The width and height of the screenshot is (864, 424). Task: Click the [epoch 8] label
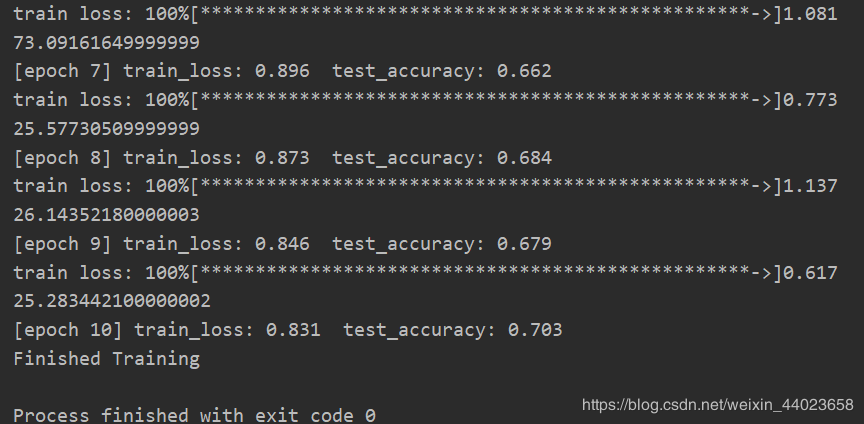point(61,158)
